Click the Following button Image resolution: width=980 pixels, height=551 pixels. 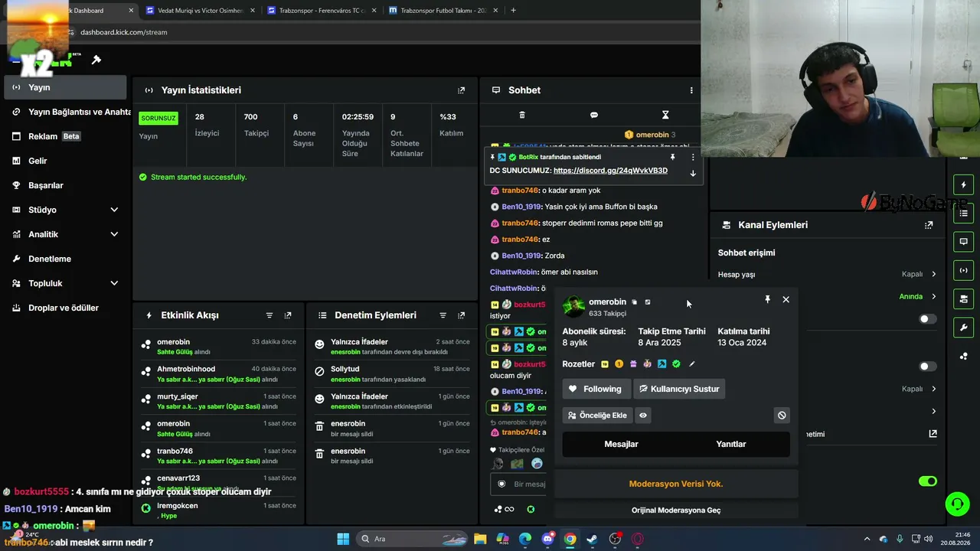(x=596, y=389)
